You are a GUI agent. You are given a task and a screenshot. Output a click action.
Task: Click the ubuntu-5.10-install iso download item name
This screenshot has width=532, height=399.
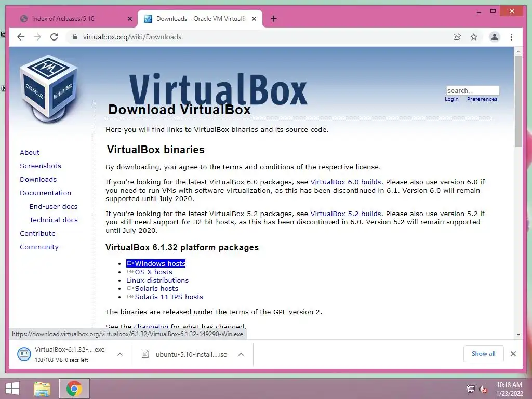click(x=191, y=354)
